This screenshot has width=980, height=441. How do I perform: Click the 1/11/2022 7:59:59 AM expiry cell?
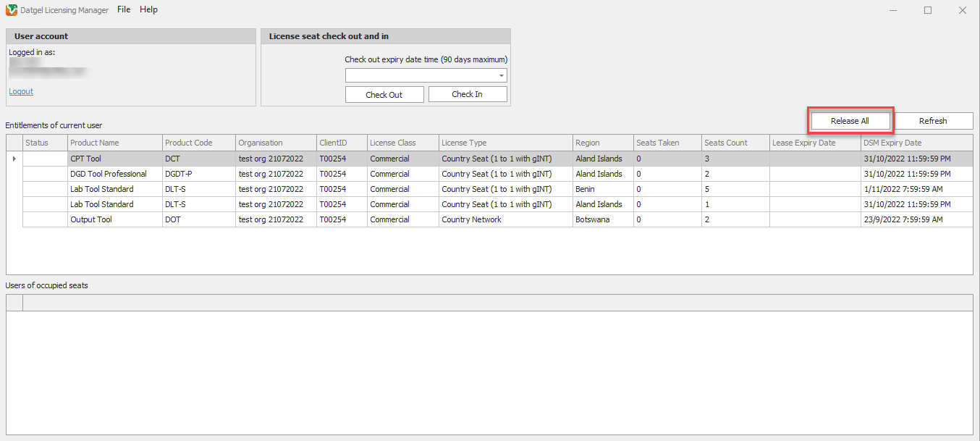click(916, 189)
